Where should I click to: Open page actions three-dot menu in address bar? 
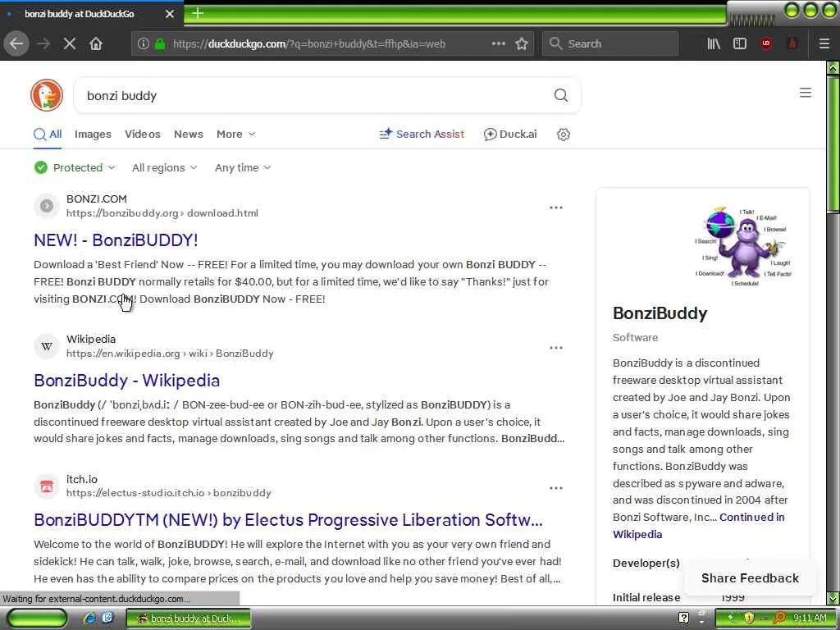498,43
